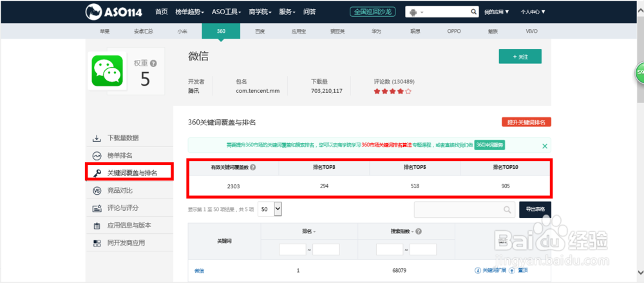The image size is (644, 283).
Task: Select the 360 market tab
Action: click(221, 31)
